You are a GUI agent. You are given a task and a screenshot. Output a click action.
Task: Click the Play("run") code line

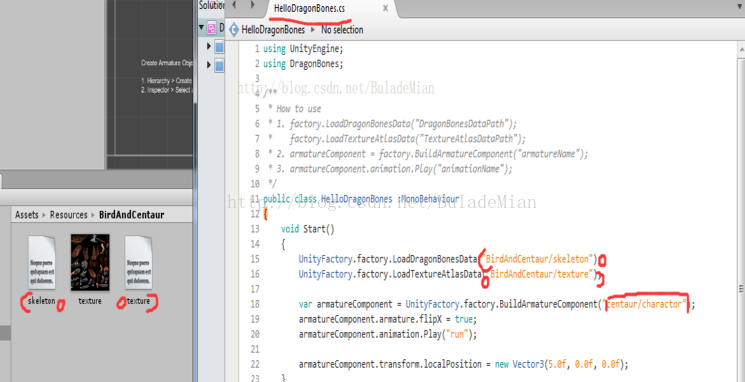coord(388,334)
